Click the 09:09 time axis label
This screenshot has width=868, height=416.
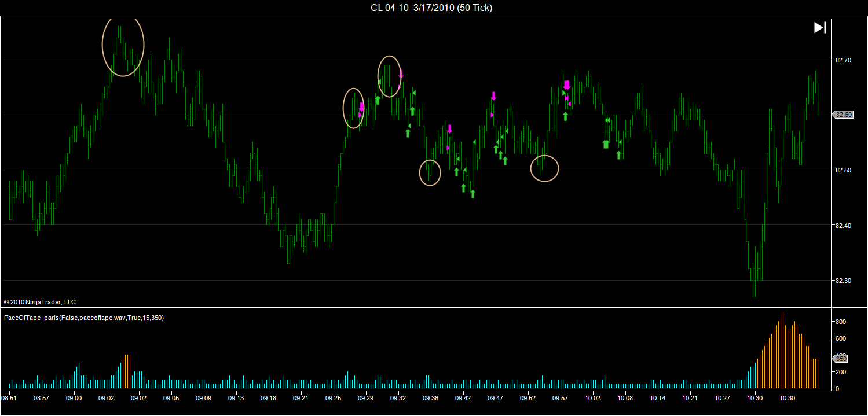[x=204, y=398]
